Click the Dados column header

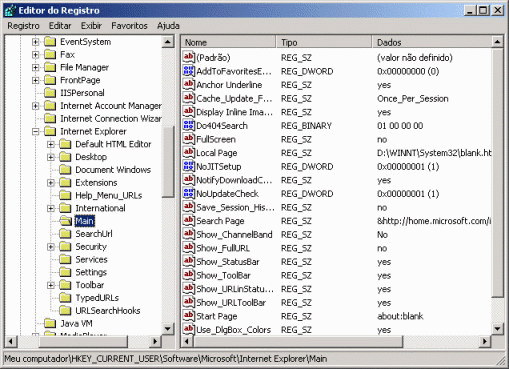coord(431,42)
